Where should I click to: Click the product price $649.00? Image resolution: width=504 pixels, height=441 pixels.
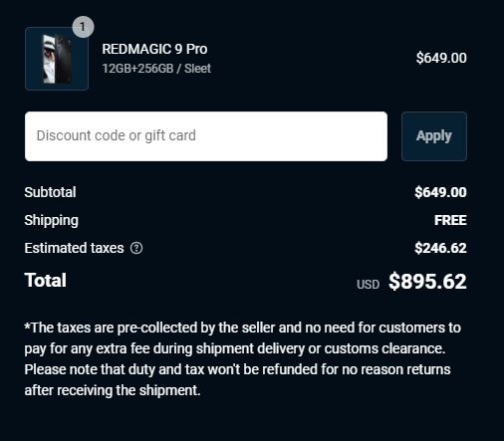[441, 58]
